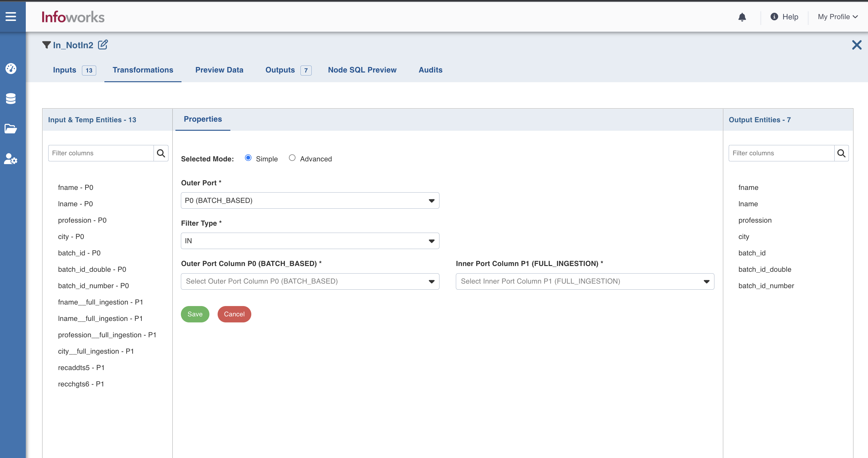Click the green Save button
The image size is (868, 458).
point(195,314)
